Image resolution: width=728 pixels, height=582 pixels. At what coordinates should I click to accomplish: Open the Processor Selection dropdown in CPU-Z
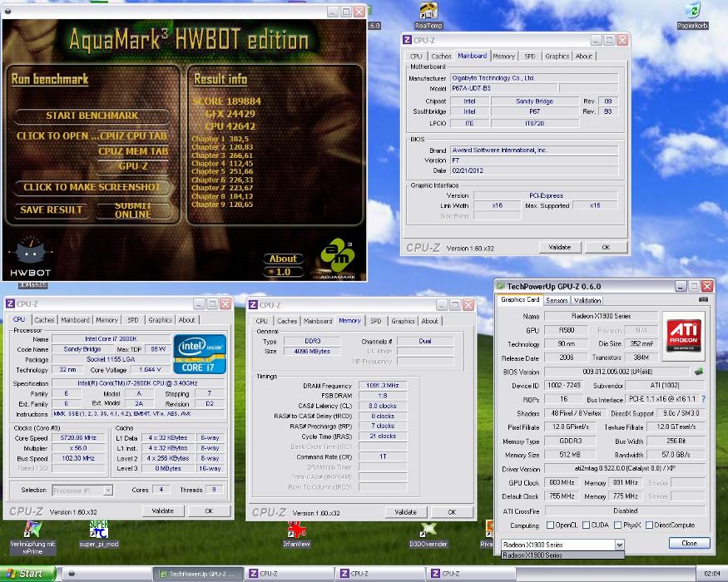(x=108, y=490)
